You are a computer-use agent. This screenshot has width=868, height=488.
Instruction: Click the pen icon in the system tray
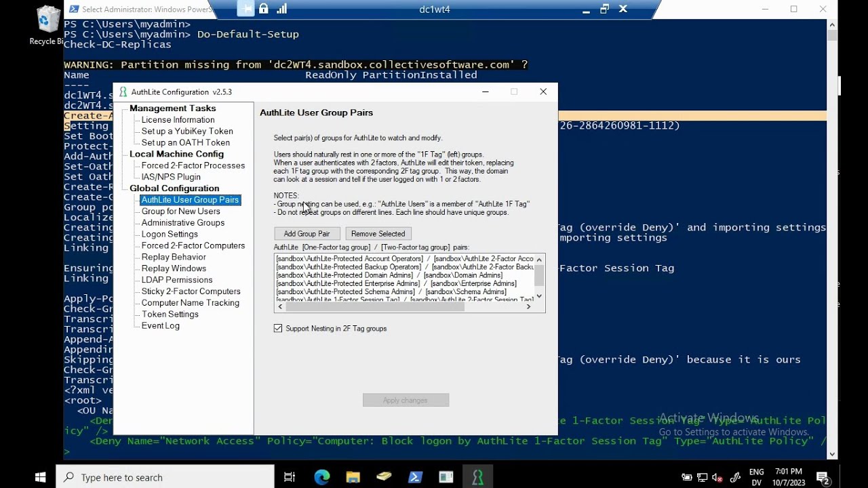[x=734, y=477]
